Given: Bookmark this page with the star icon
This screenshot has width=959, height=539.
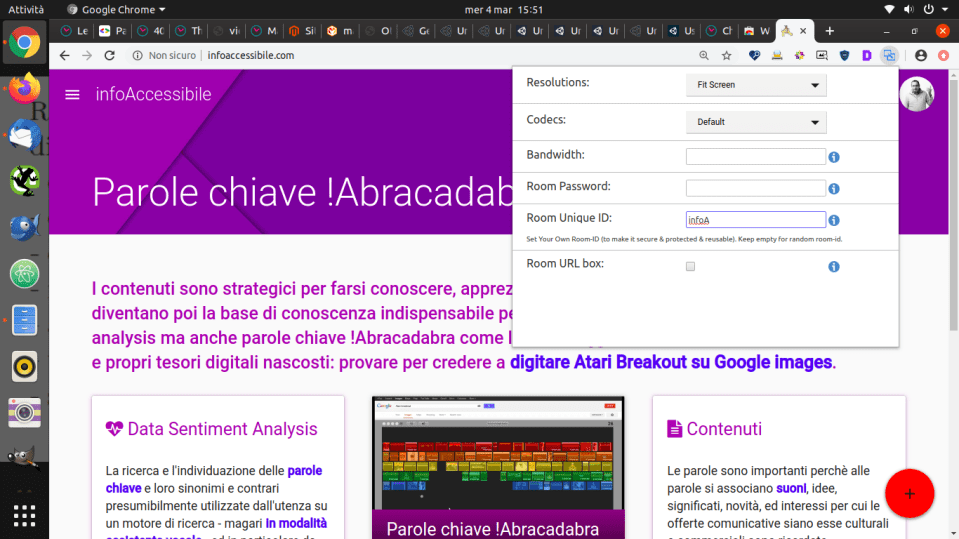Looking at the screenshot, I should (x=727, y=56).
